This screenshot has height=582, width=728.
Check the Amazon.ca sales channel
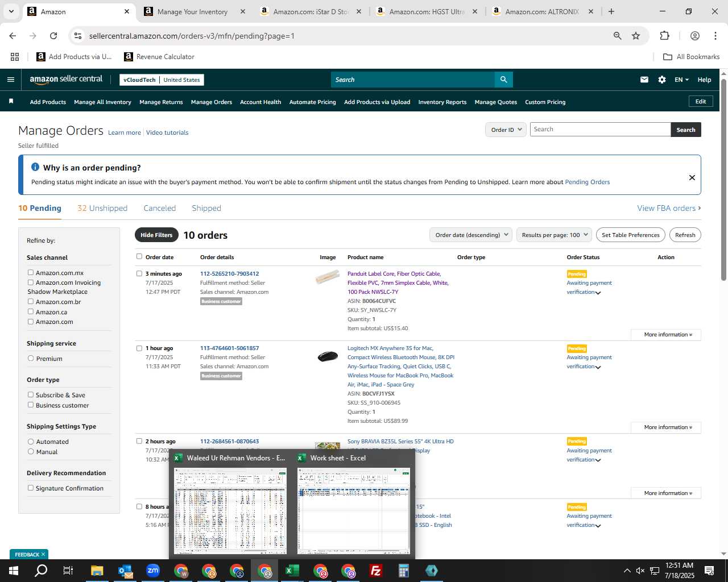pos(31,311)
